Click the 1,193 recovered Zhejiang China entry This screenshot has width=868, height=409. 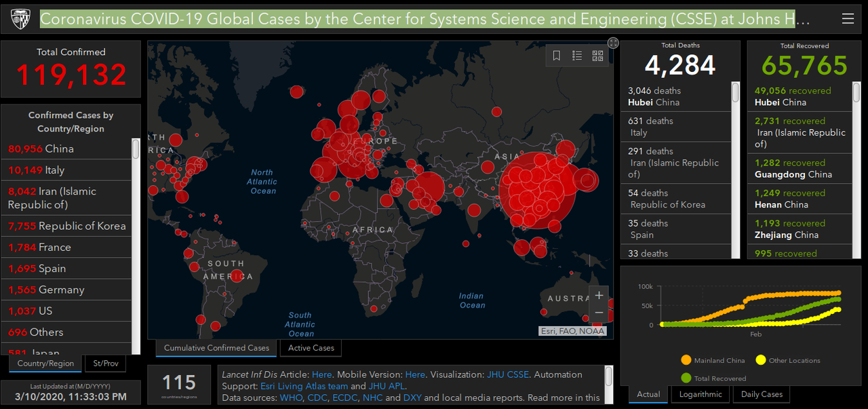point(800,229)
